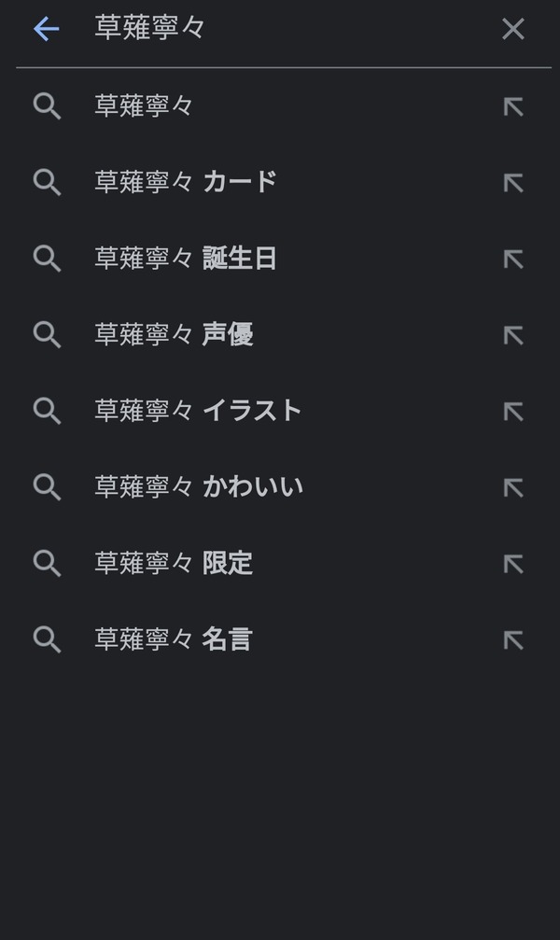Clear the search text with X
Screen dimensions: 560x940
coord(513,29)
